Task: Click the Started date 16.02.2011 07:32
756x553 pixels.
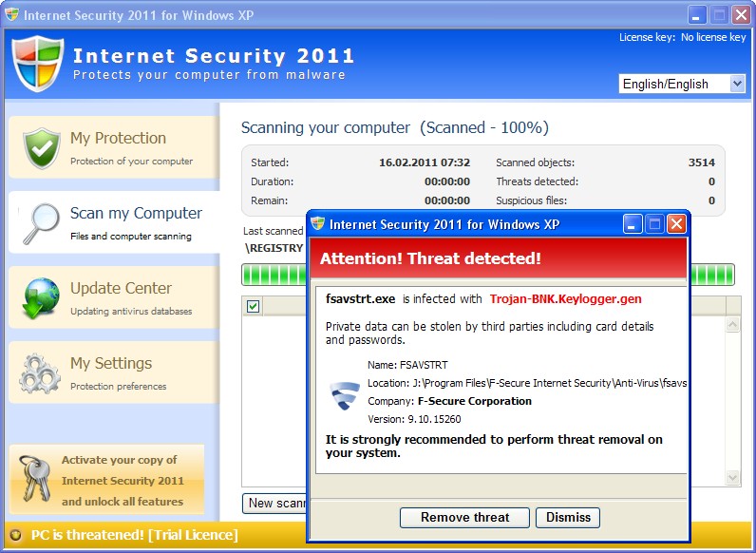Action: (x=425, y=162)
